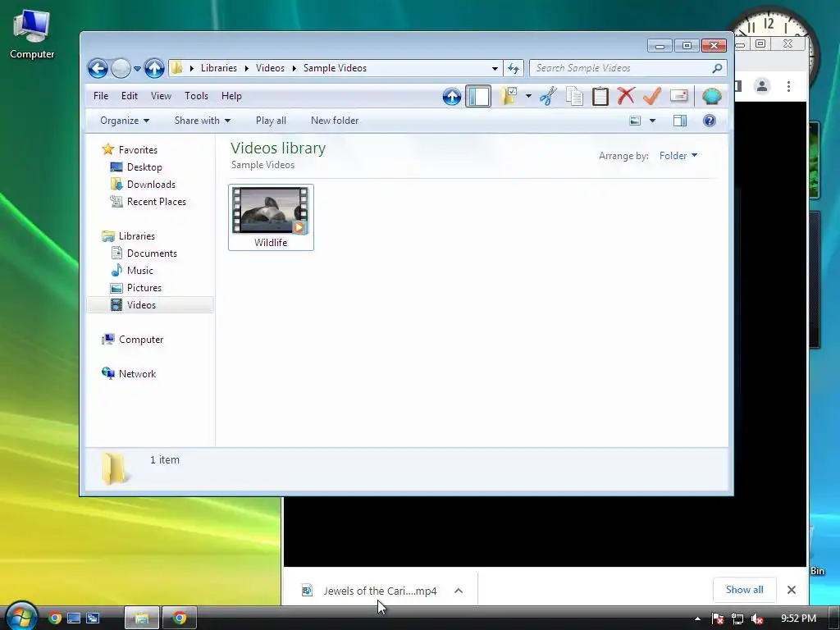
Task: Open the folder options toolbar icon
Action: 509,97
